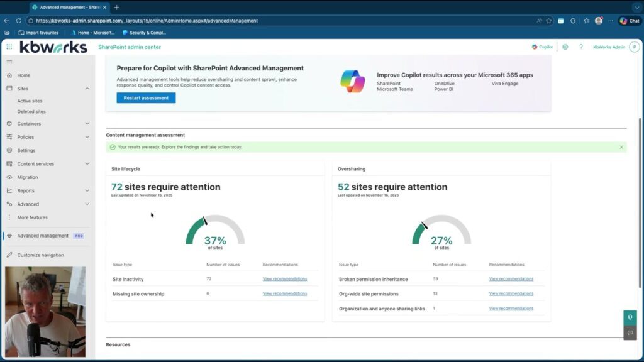
Task: View recommendations for Organization and anyone sharing links
Action: [511, 309]
